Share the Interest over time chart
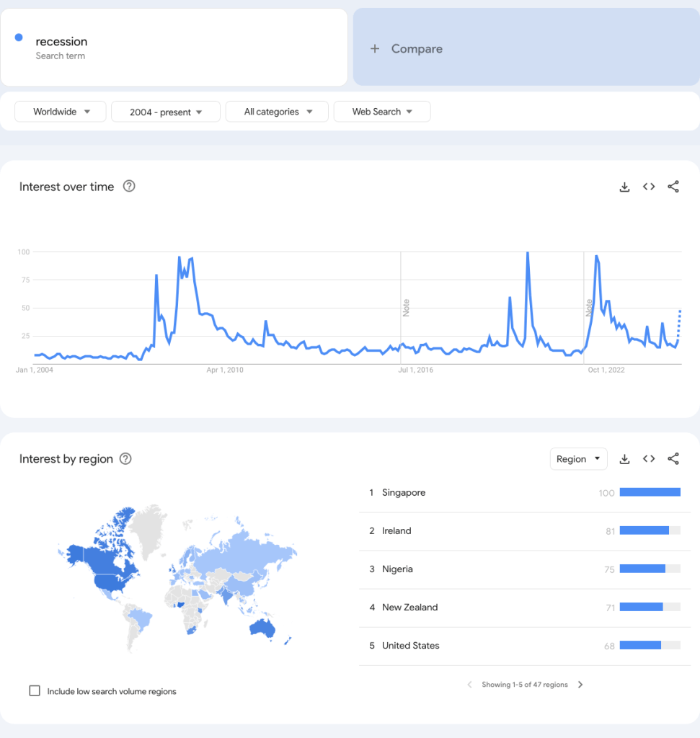Viewport: 700px width, 738px height. (x=673, y=187)
